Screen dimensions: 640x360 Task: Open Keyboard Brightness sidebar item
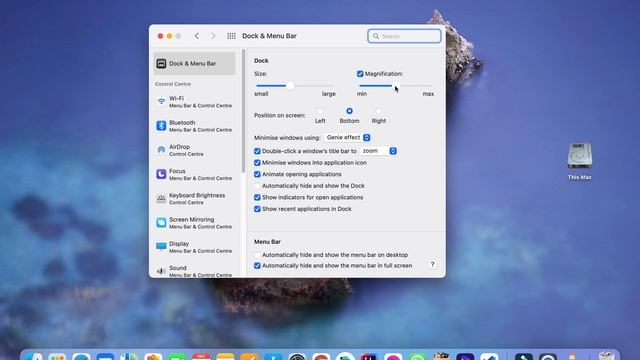[194, 198]
